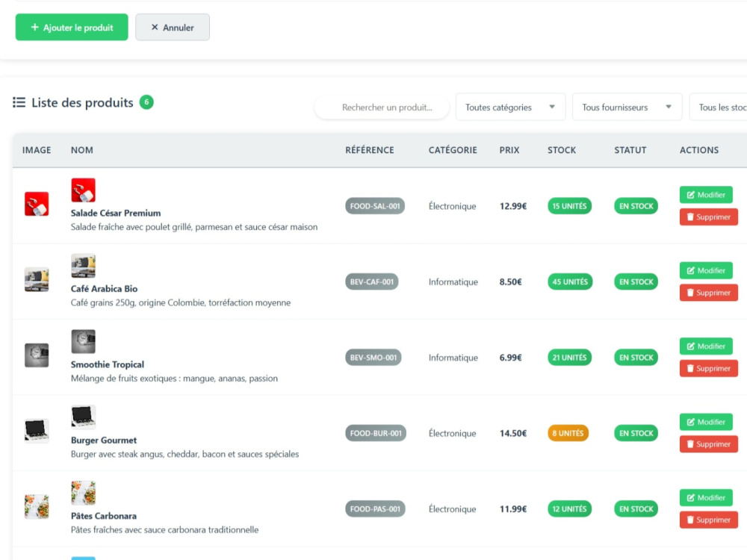Click the small picture above Café Arabica Bio name
Image resolution: width=747 pixels, height=560 pixels.
click(84, 266)
